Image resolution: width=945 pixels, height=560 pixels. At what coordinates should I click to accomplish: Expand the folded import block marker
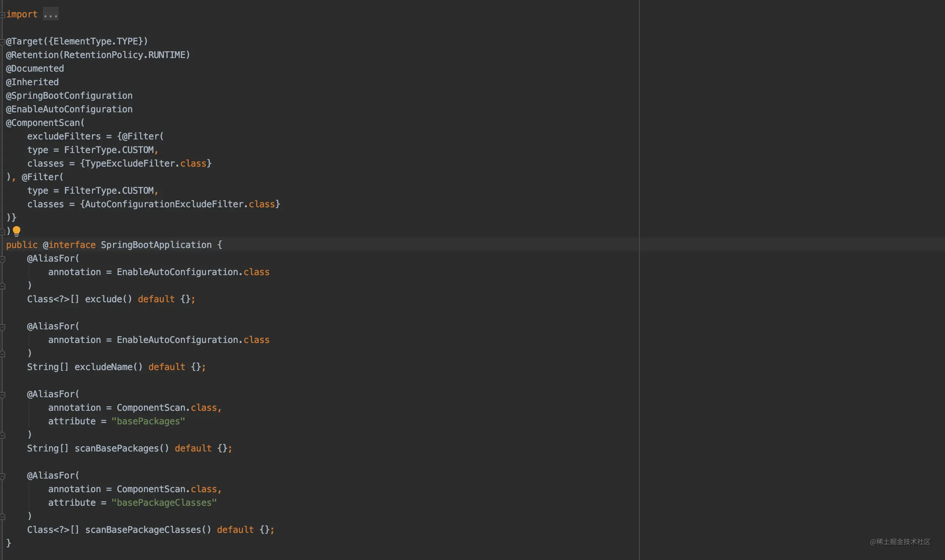[x=2, y=15]
